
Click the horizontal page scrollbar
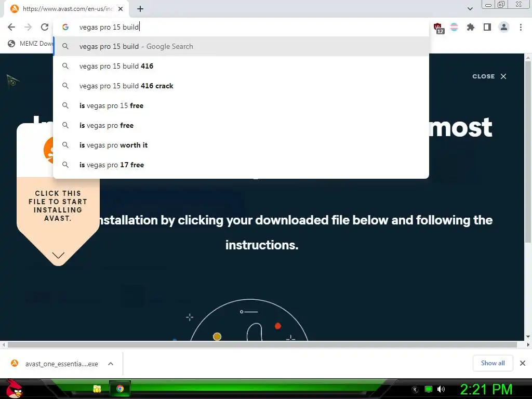262,345
